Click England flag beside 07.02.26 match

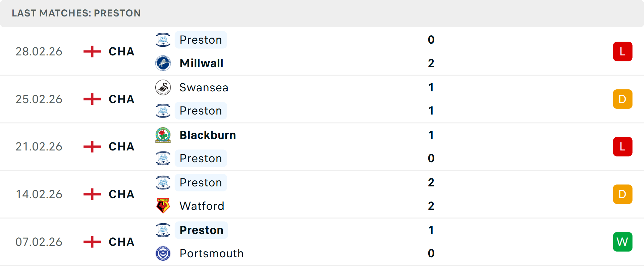[92, 242]
